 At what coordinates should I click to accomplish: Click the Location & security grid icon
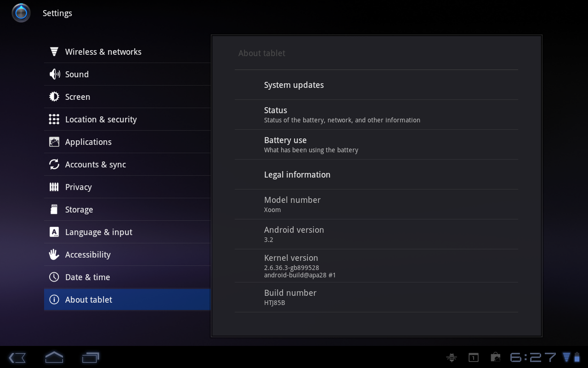[x=54, y=119]
